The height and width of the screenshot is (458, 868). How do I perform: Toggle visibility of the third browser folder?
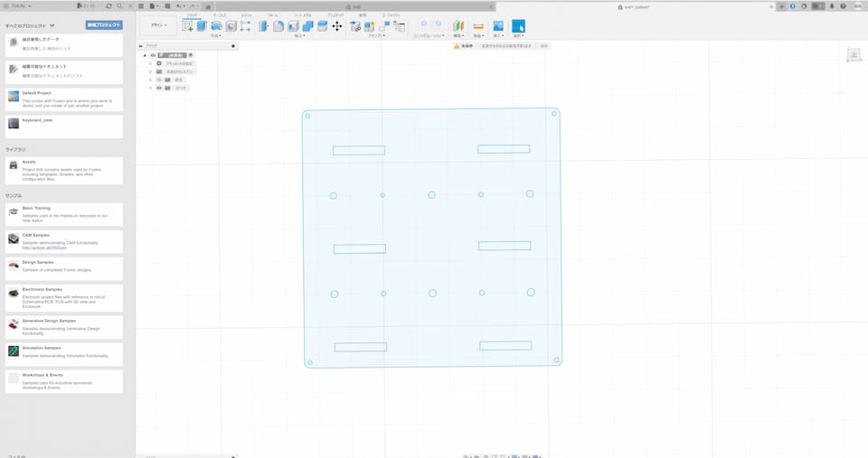tap(159, 79)
